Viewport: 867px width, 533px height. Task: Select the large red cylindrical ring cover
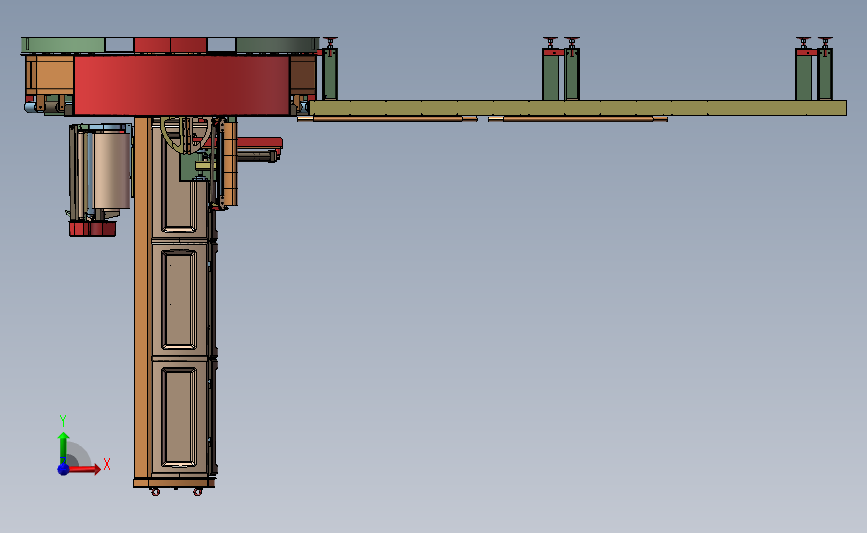[182, 85]
